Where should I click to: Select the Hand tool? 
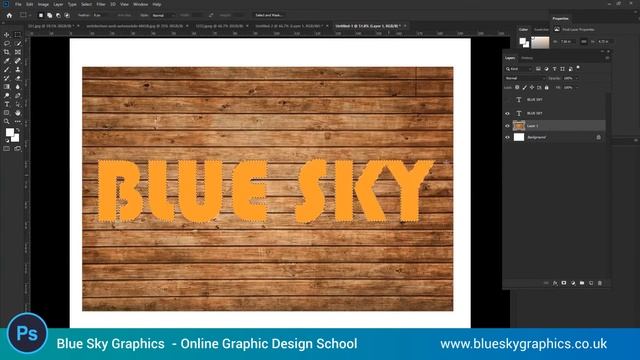(x=18, y=113)
